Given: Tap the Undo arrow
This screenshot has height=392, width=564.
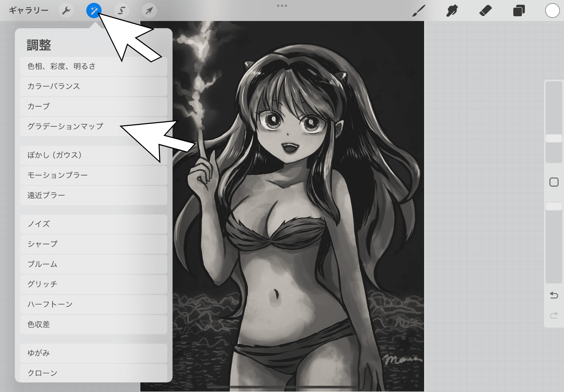Looking at the screenshot, I should [554, 295].
